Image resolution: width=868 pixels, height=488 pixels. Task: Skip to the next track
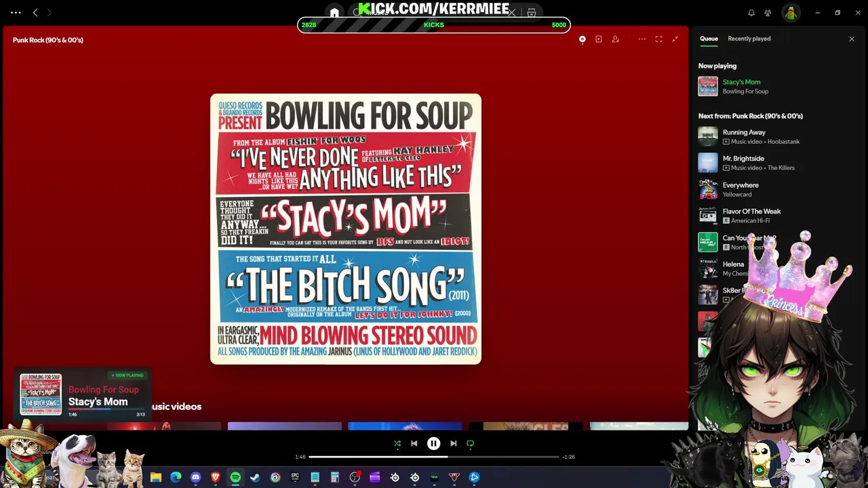453,443
